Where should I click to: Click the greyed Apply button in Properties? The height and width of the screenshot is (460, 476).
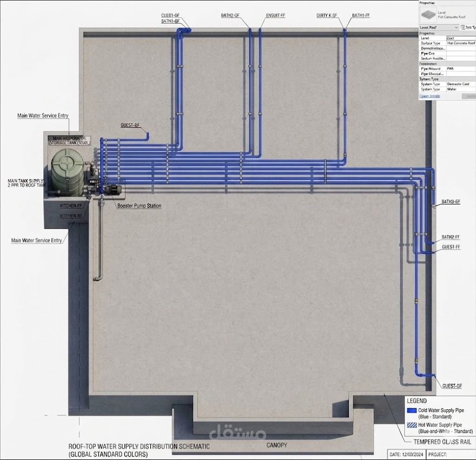coord(469,96)
